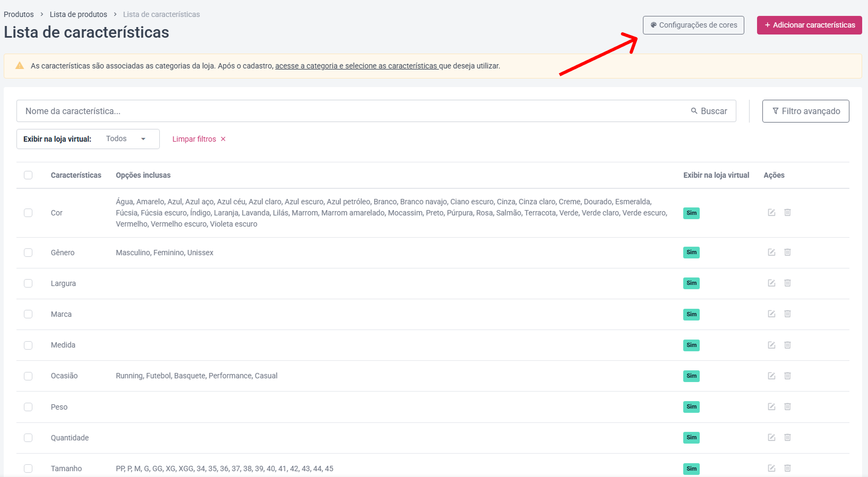Edit the Ocasião characteristic
The height and width of the screenshot is (477, 868).
coord(771,376)
